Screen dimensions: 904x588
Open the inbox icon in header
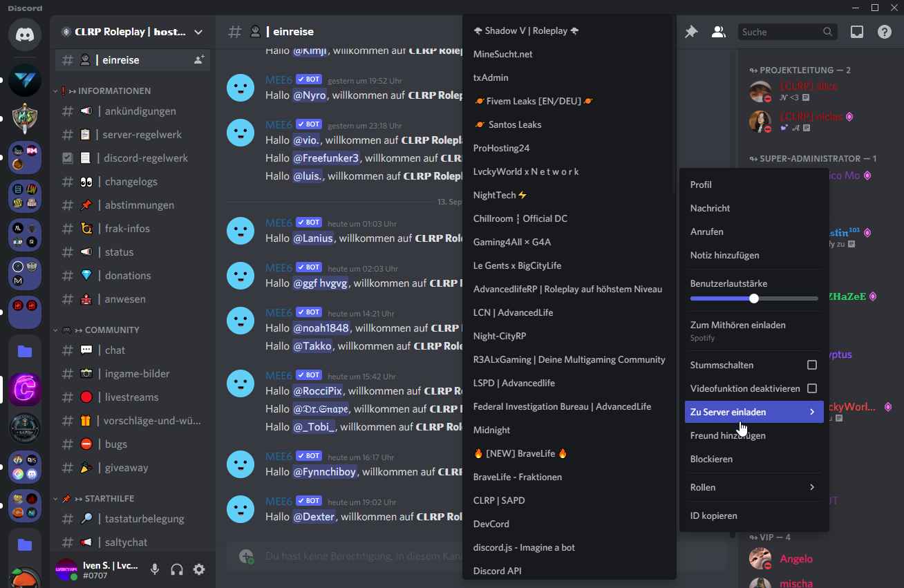coord(857,32)
